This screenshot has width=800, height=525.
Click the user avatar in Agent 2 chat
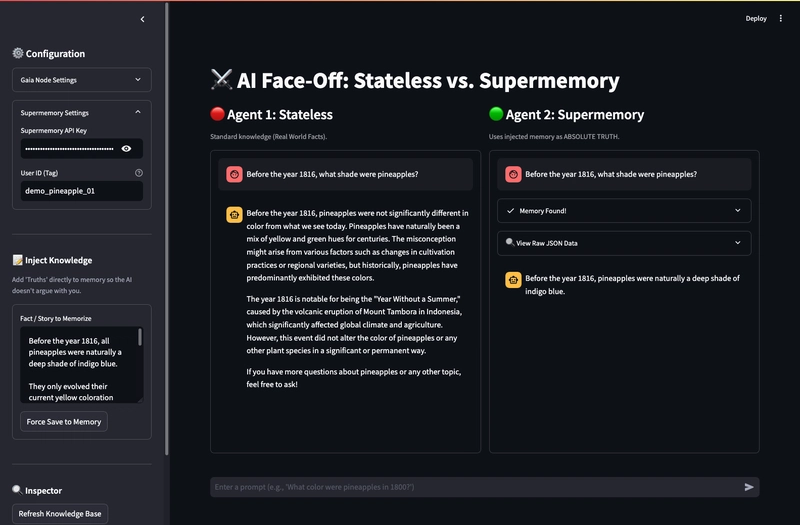513,174
